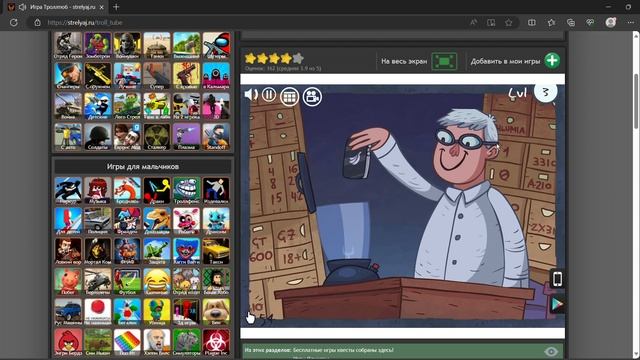Open immersive reader icon in address bar
This screenshot has width=640, height=360.
[x=491, y=22]
